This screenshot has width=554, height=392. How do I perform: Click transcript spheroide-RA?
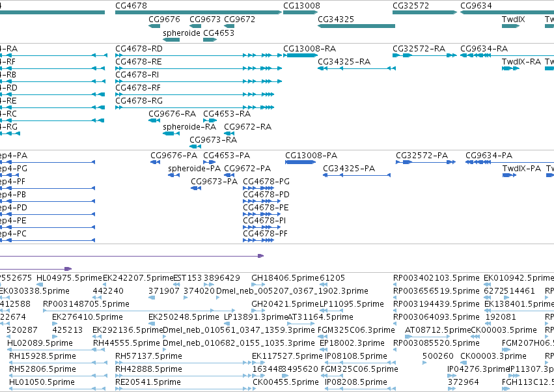point(171,133)
